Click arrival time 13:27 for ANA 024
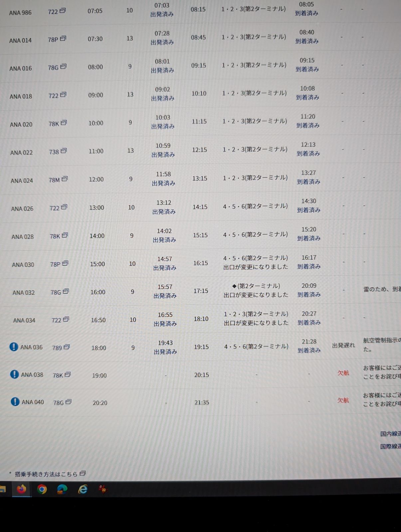This screenshot has height=532, width=401. click(x=308, y=173)
